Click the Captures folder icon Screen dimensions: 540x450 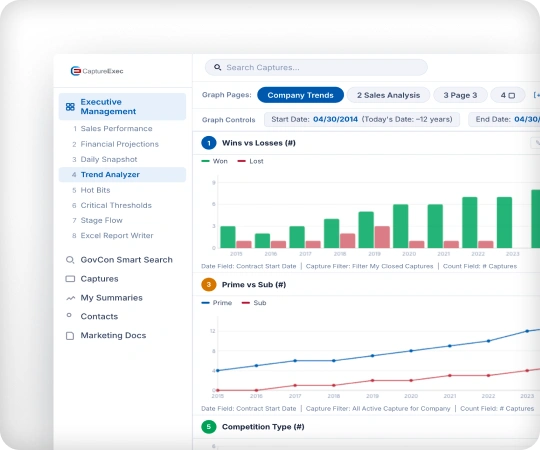[x=70, y=279]
